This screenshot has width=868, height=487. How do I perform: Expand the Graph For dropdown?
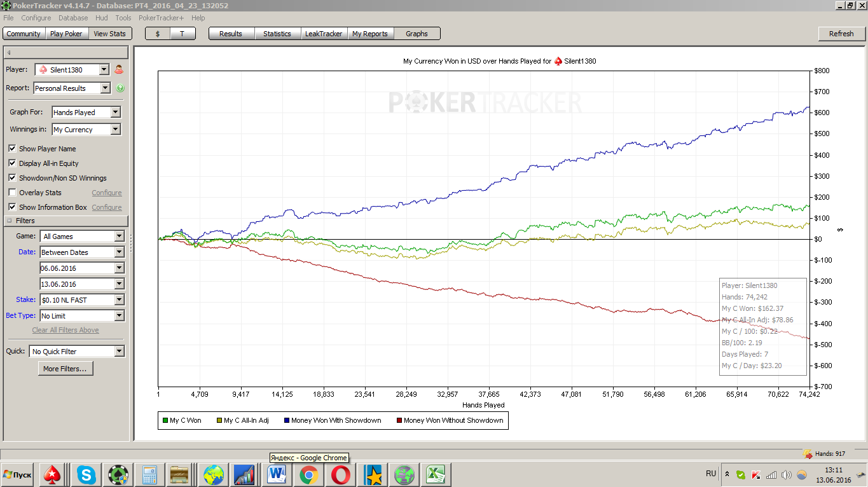pos(86,113)
